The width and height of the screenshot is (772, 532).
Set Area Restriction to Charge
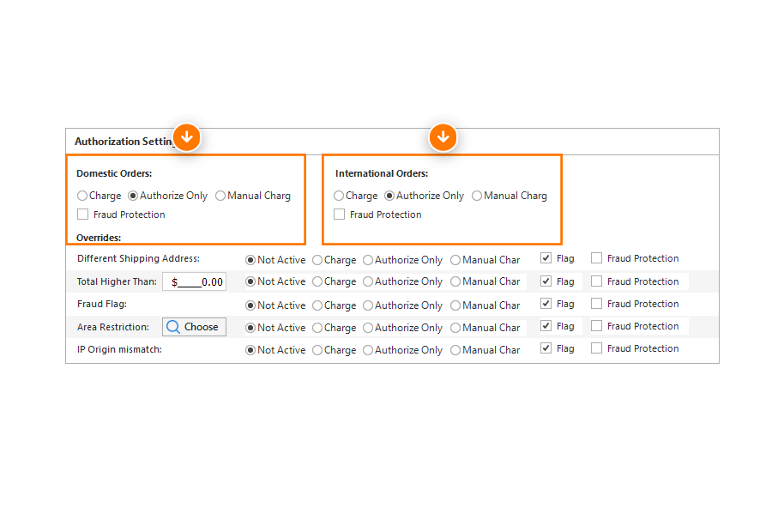click(317, 328)
